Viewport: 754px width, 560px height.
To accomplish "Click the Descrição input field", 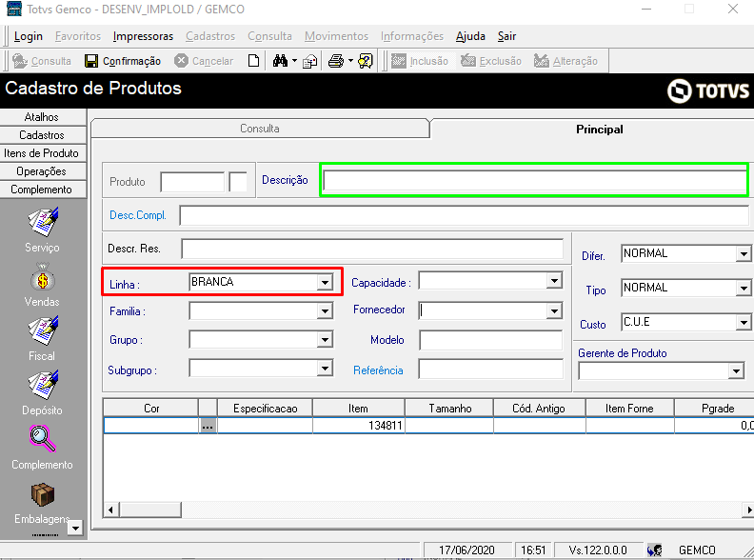I will tap(535, 180).
